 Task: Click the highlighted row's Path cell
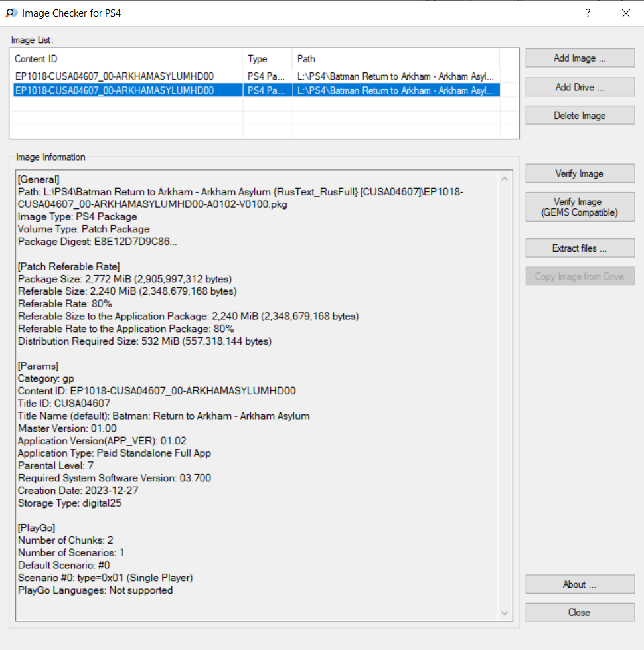pos(396,90)
